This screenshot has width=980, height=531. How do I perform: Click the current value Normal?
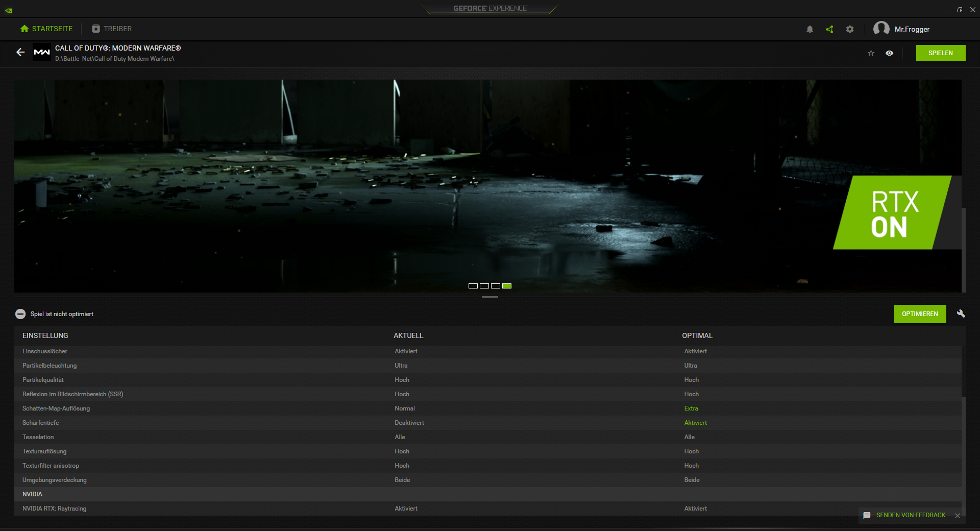click(405, 408)
